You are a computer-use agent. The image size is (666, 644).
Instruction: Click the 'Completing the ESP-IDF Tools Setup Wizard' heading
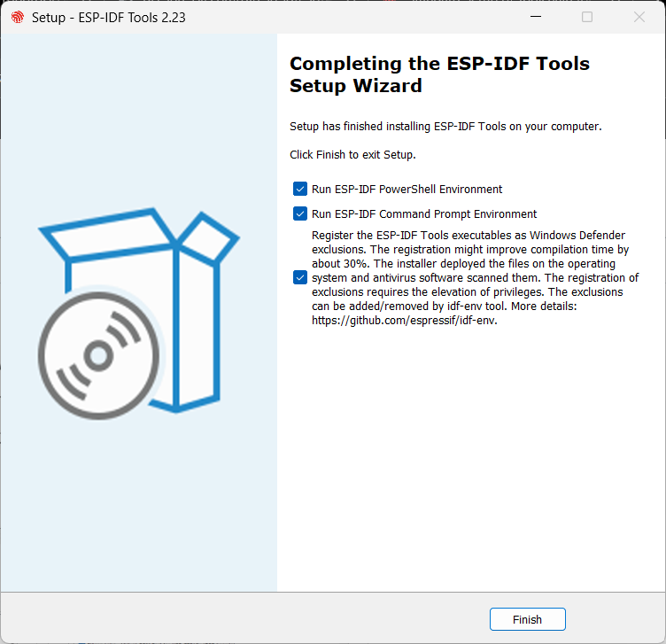(439, 74)
